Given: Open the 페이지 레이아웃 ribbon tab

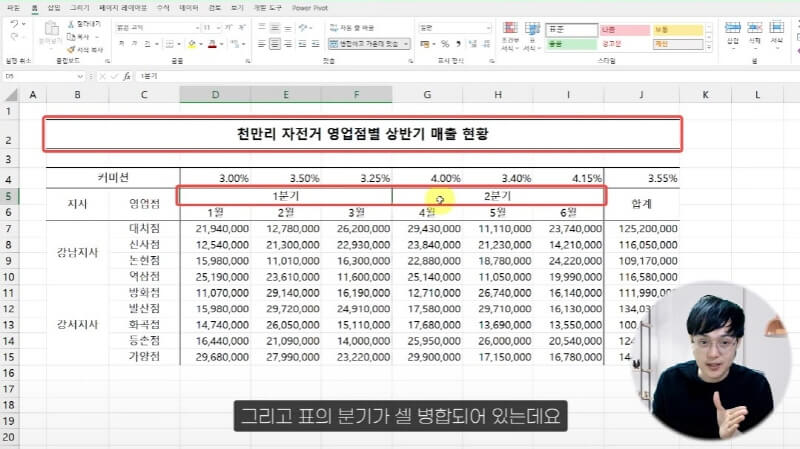Looking at the screenshot, I should tap(122, 8).
